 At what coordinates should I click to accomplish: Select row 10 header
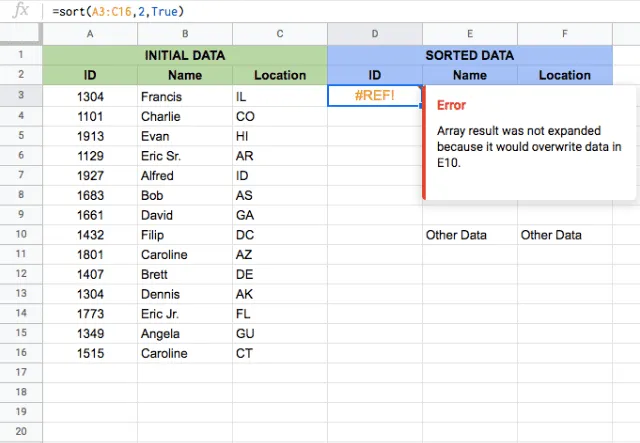21,234
